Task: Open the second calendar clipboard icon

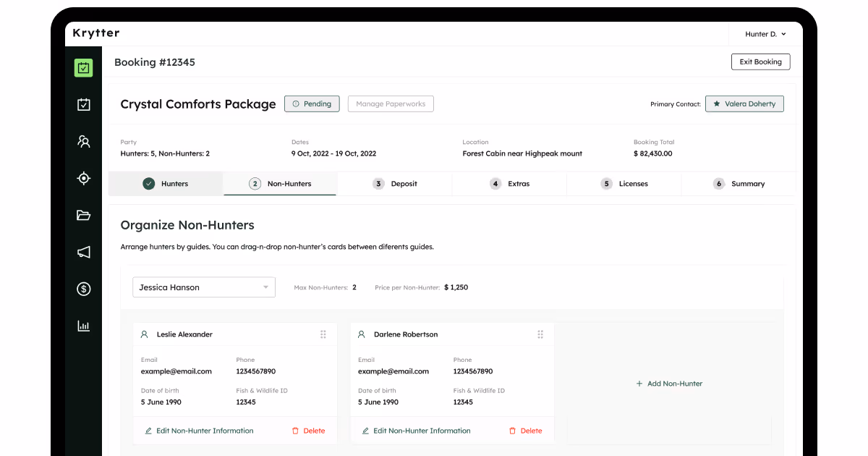Action: [83, 104]
